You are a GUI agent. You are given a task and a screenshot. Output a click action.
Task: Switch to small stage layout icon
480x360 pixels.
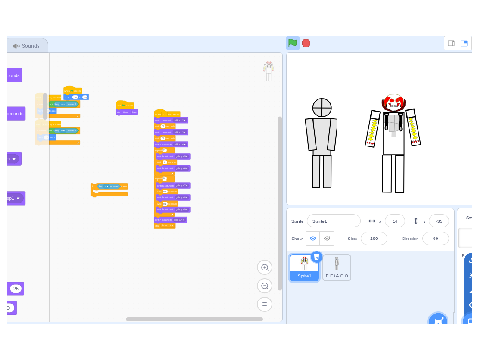pos(451,43)
